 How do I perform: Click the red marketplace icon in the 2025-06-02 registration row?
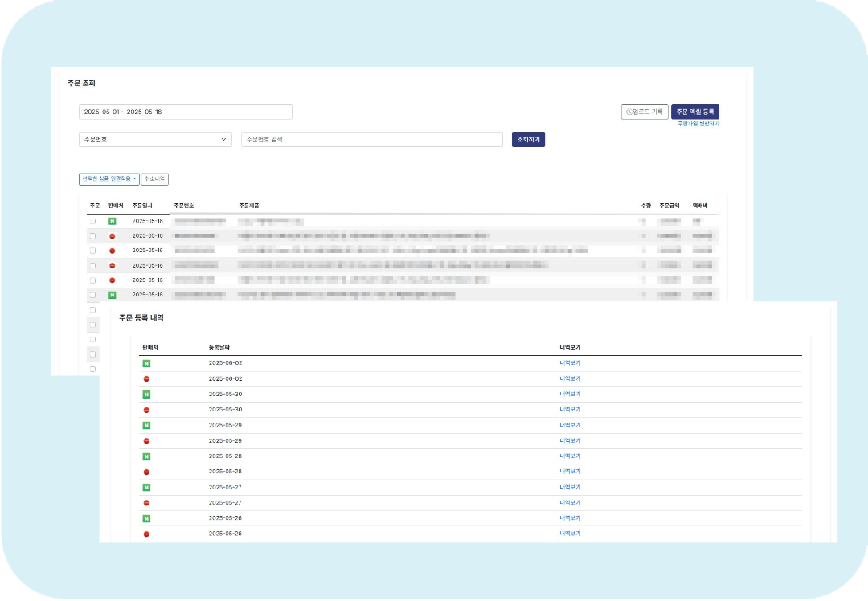(x=146, y=378)
